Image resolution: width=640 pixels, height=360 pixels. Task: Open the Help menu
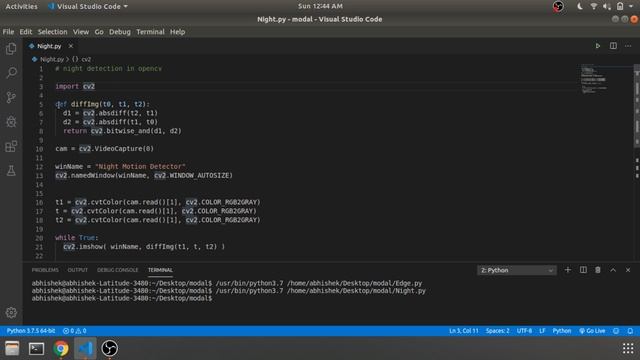pos(178,32)
